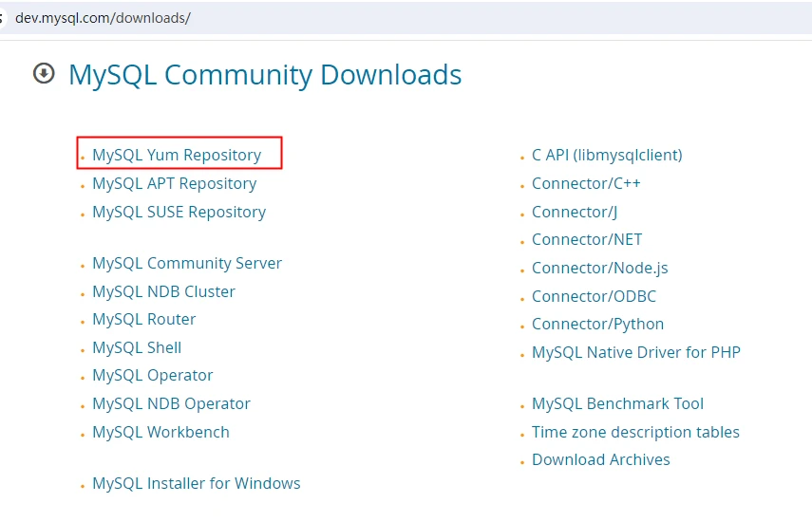Viewport: 812px width, 522px height.
Task: Click MySQL Native Driver for PHP
Action: point(636,352)
